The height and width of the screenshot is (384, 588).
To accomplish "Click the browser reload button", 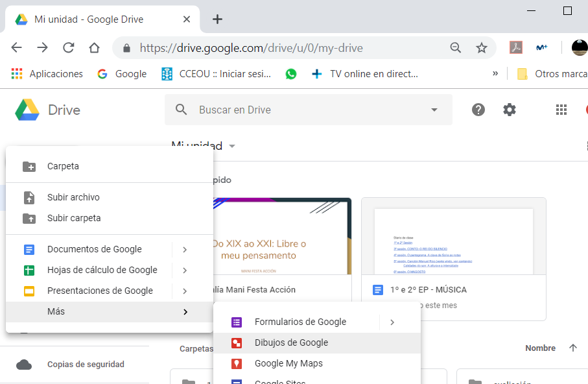I will [68, 48].
